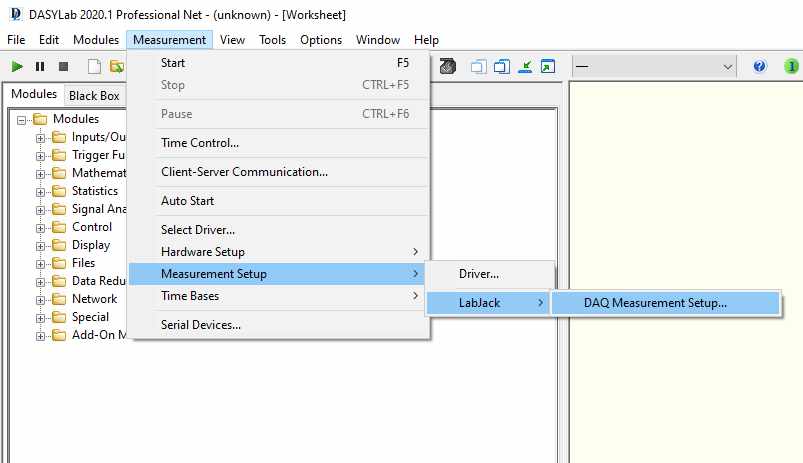This screenshot has width=803, height=463.
Task: Open Client-Server Communication menu entry
Action: point(244,172)
